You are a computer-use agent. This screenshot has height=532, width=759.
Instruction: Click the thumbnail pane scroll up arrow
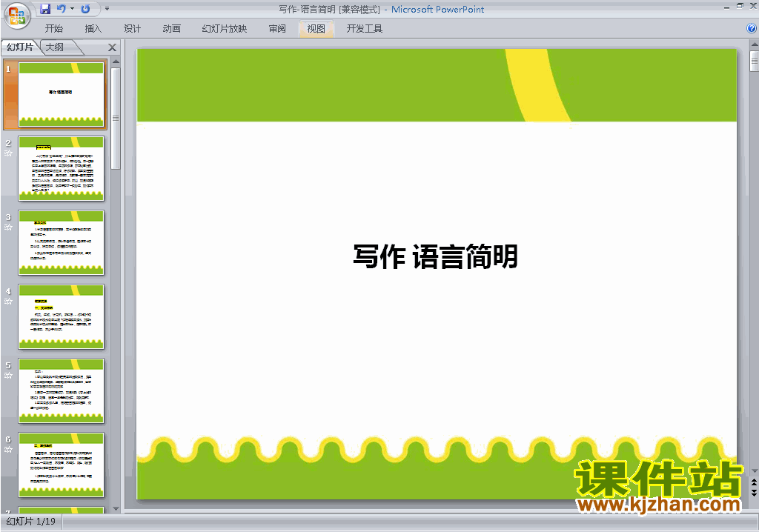(116, 62)
